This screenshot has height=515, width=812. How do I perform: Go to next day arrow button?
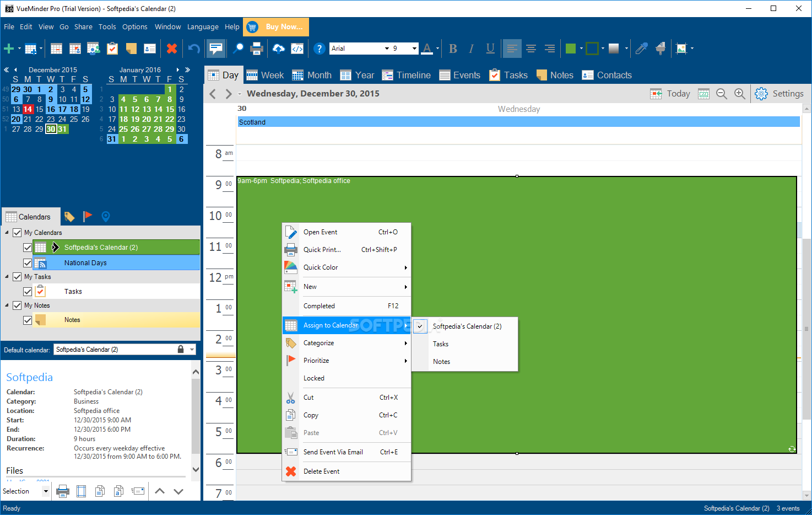[x=229, y=94]
